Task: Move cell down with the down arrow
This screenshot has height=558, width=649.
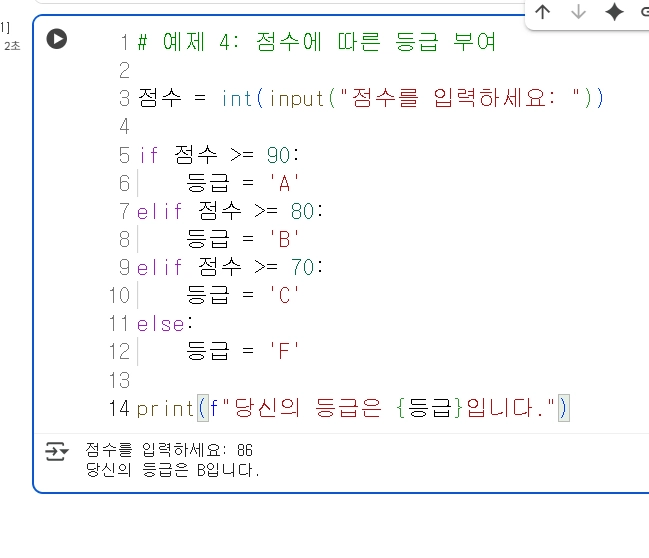Action: point(578,12)
